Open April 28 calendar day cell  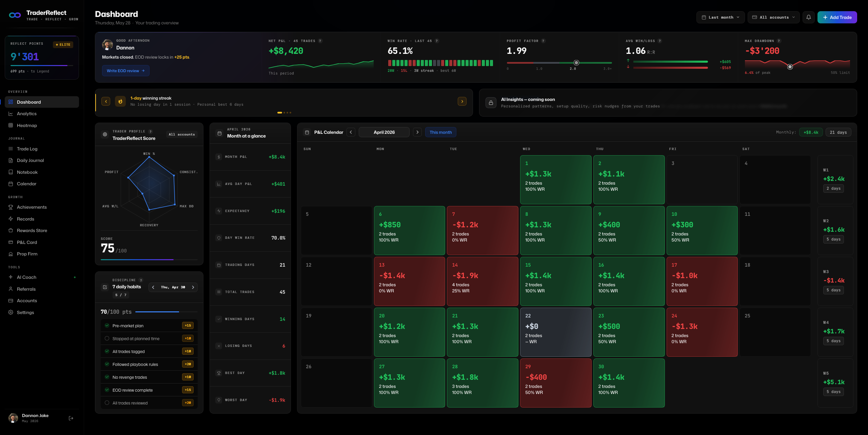pos(482,383)
